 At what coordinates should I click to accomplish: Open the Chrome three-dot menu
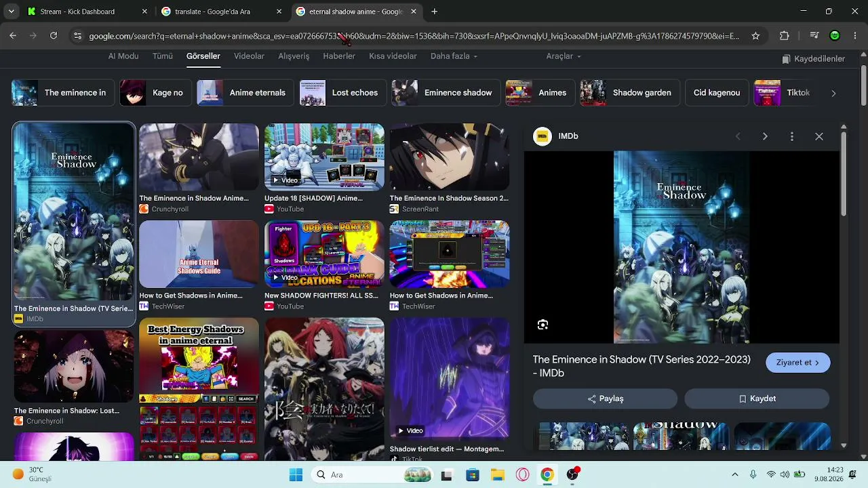(x=854, y=36)
